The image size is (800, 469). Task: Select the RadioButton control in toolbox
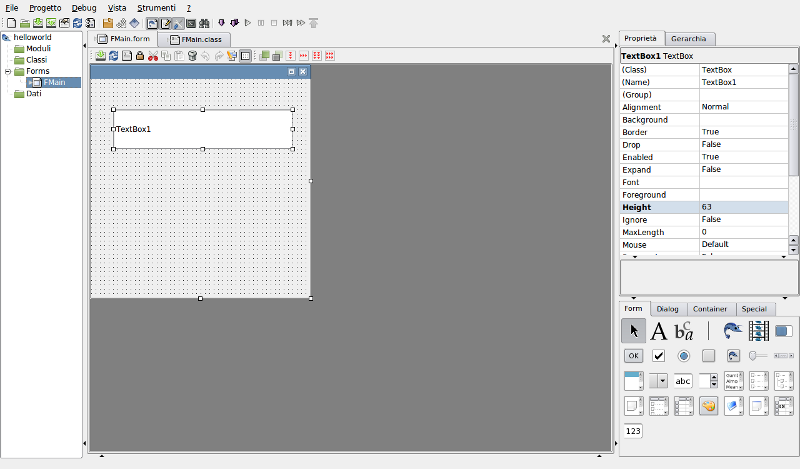tap(683, 356)
